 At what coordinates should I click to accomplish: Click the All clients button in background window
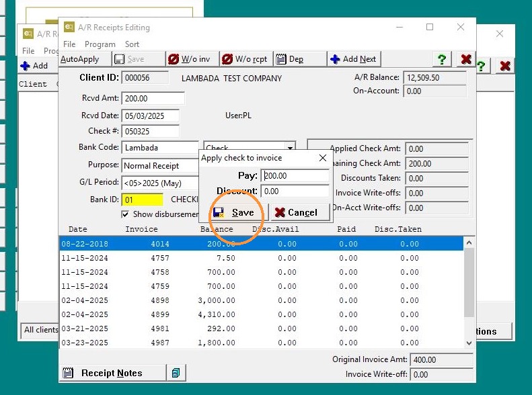pos(40,330)
